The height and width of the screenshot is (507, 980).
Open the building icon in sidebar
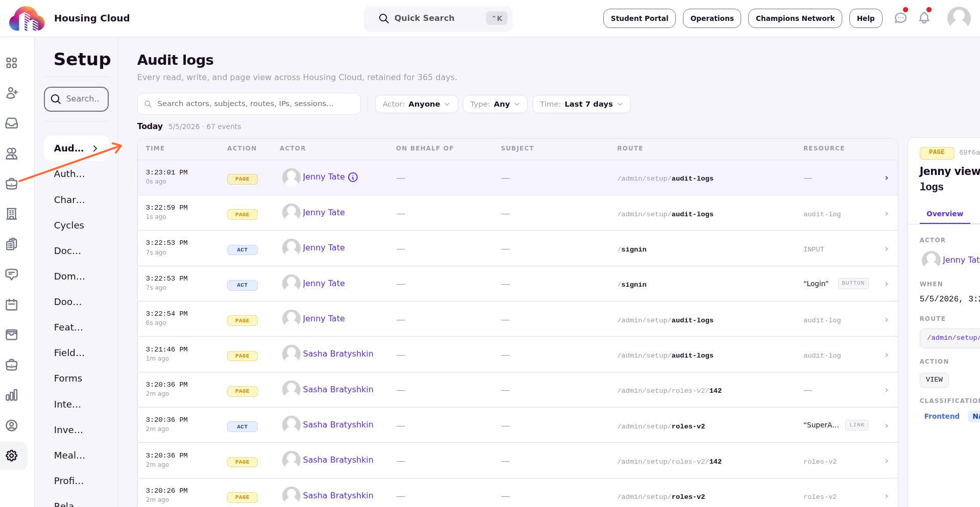pyautogui.click(x=12, y=214)
